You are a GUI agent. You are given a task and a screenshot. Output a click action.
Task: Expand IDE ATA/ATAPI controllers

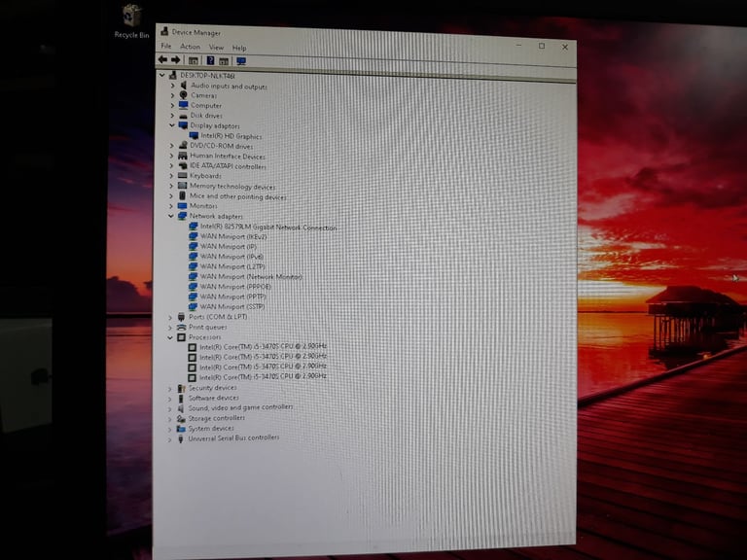tap(171, 165)
